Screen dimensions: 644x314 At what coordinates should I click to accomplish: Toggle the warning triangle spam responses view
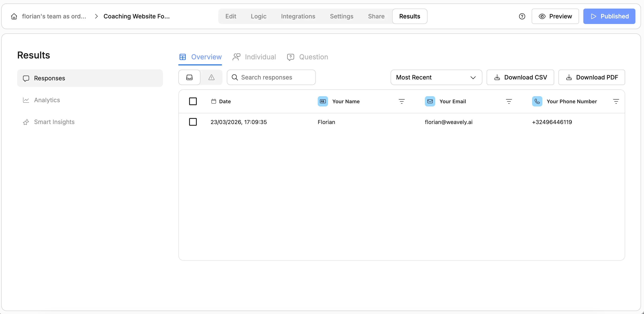211,77
